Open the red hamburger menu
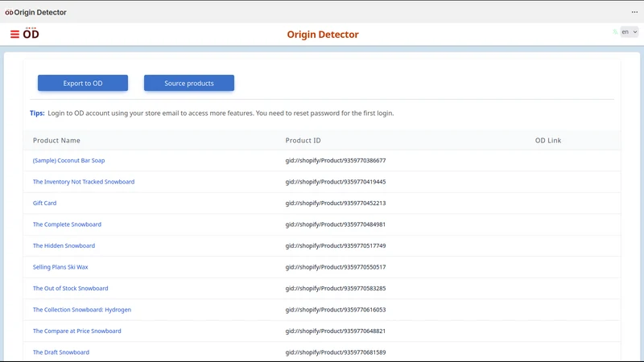 (x=14, y=34)
